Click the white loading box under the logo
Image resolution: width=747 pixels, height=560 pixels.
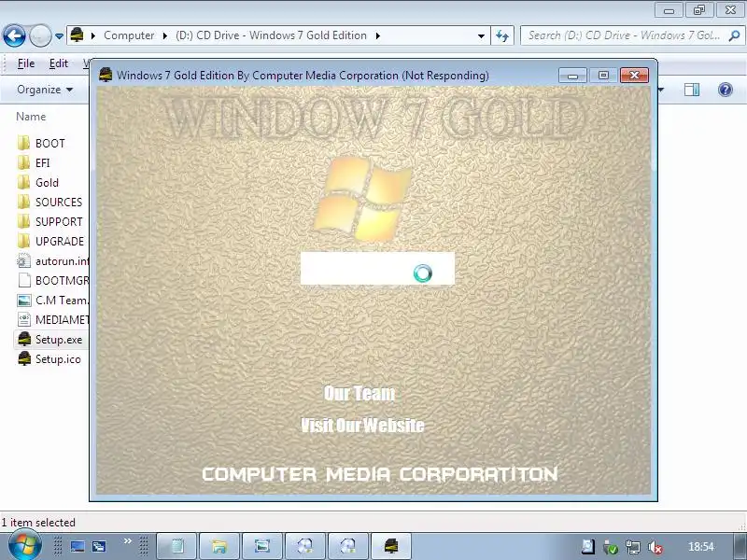pyautogui.click(x=377, y=269)
